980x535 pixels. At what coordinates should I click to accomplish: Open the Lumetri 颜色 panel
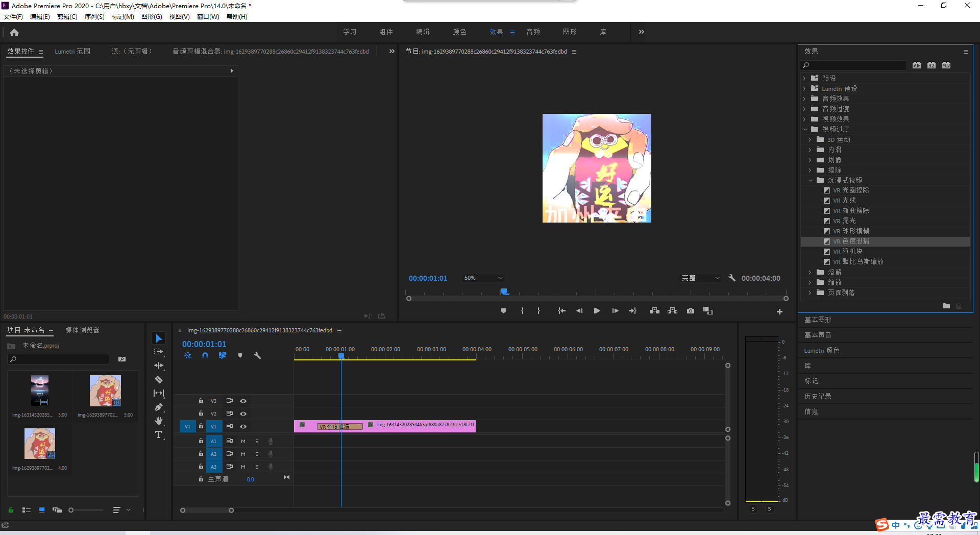point(822,350)
